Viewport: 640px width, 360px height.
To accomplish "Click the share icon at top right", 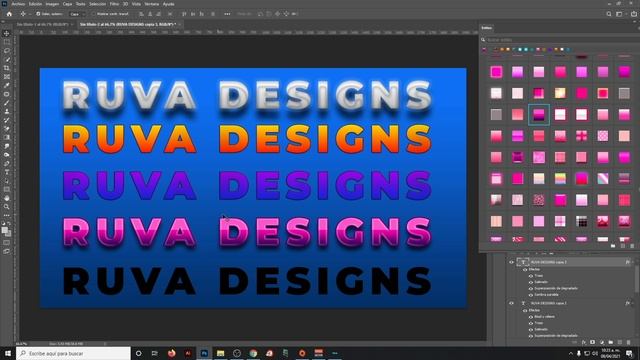I will [634, 14].
